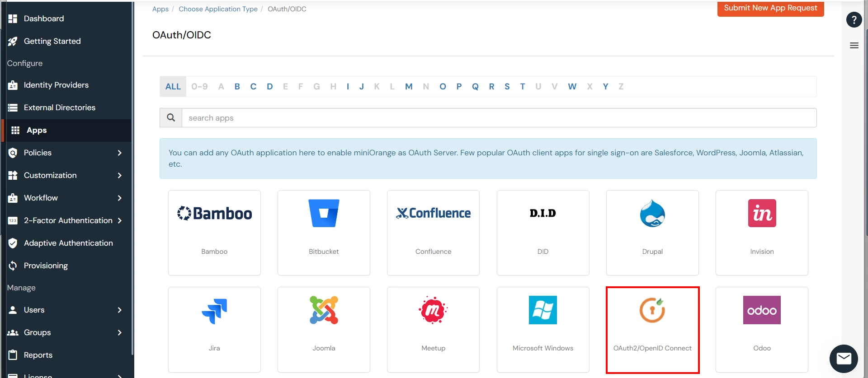This screenshot has width=868, height=378.
Task: Click the Reports clipboard icon
Action: tap(13, 355)
